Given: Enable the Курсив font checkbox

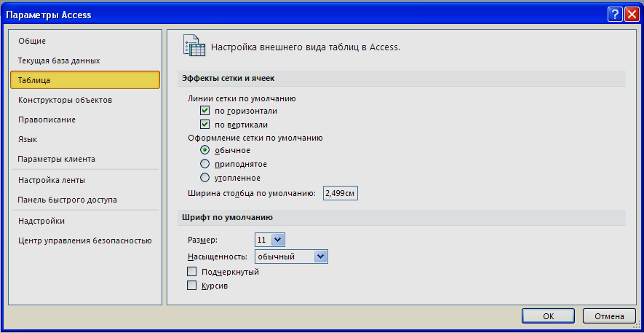Looking at the screenshot, I should pyautogui.click(x=191, y=286).
